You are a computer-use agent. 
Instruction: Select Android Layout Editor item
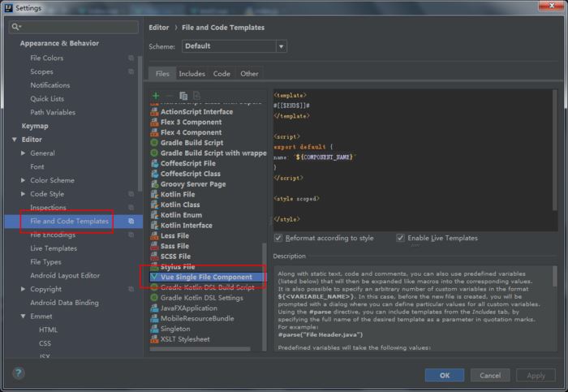(65, 276)
